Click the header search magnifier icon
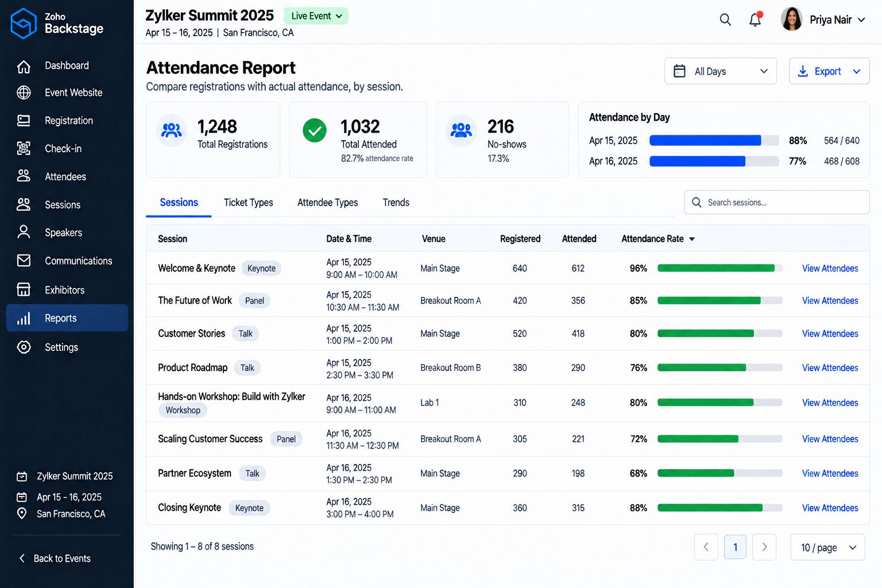 [725, 20]
